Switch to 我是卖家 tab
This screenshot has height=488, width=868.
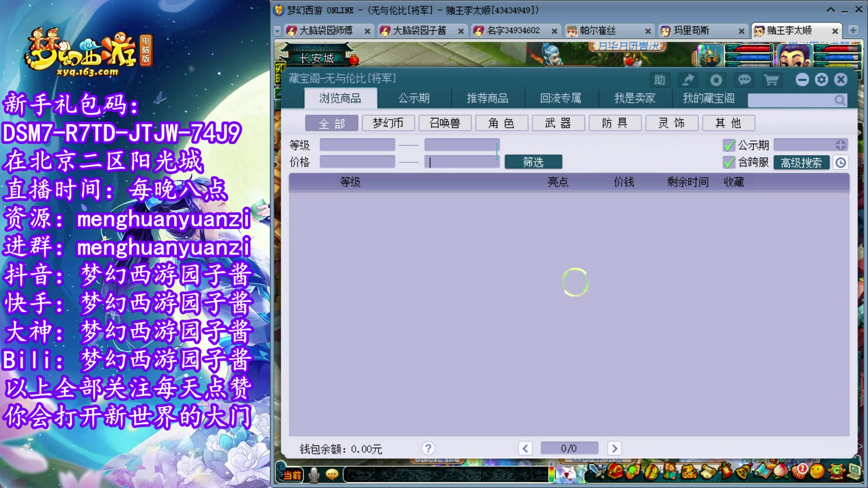coord(635,98)
